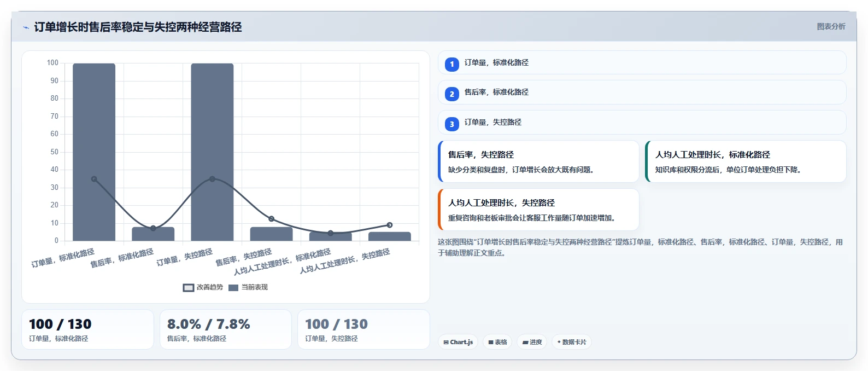Click the 表格 tag
Viewport: 868px width, 371px height.
pyautogui.click(x=497, y=342)
